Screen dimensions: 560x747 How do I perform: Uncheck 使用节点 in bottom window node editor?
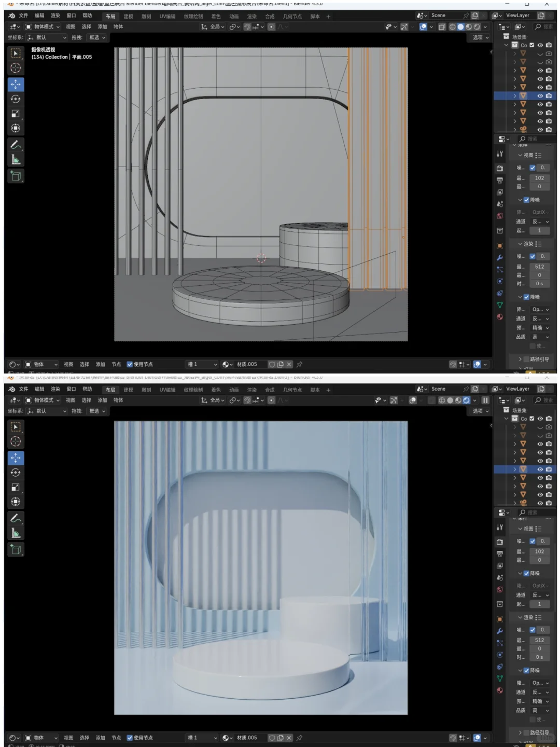click(130, 738)
